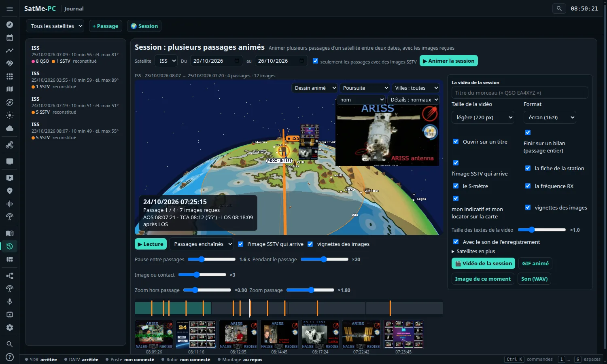Click the search icon in the top bar

coord(559,8)
